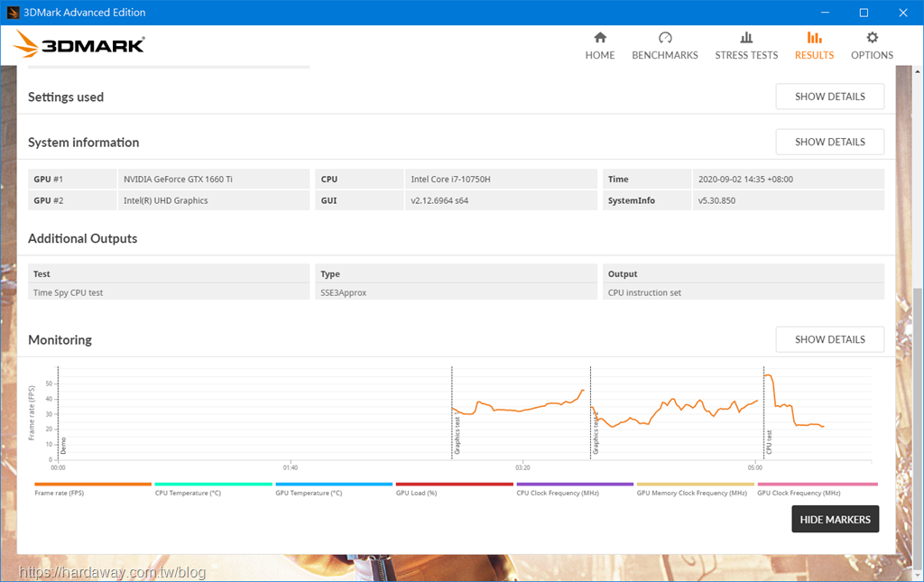
Task: Click the Type column header
Action: click(456, 273)
